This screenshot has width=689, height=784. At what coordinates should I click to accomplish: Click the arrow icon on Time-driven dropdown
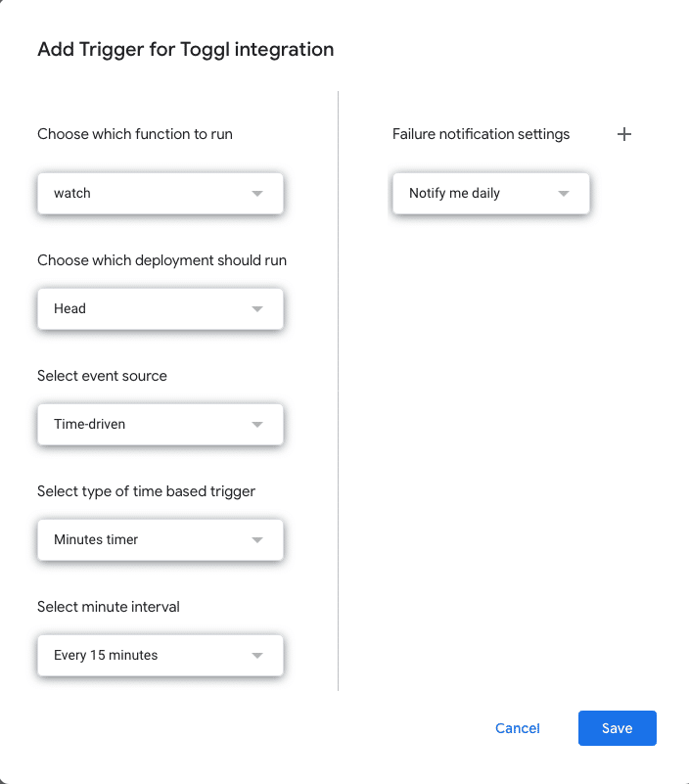257,425
